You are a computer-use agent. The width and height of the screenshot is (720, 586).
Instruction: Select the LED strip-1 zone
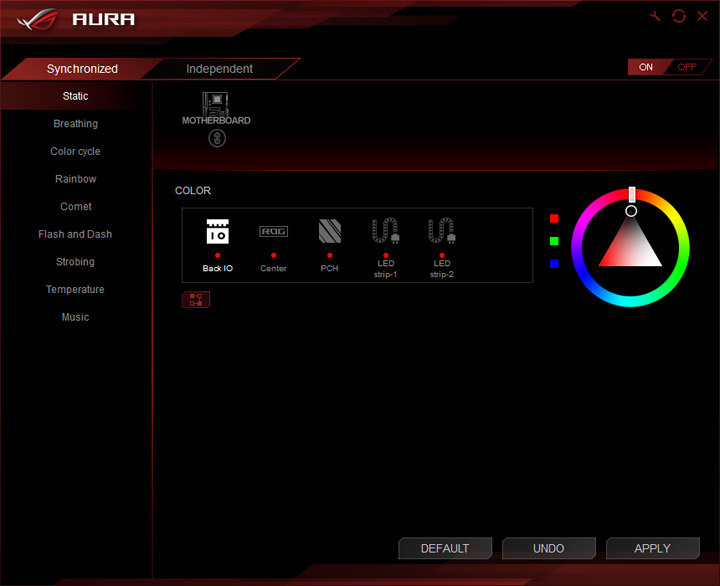[386, 248]
